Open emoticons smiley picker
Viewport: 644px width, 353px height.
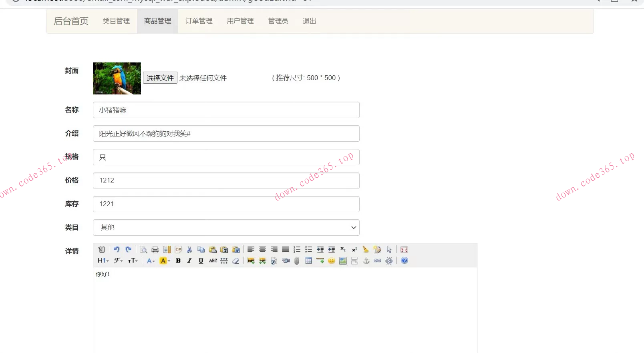[332, 261]
